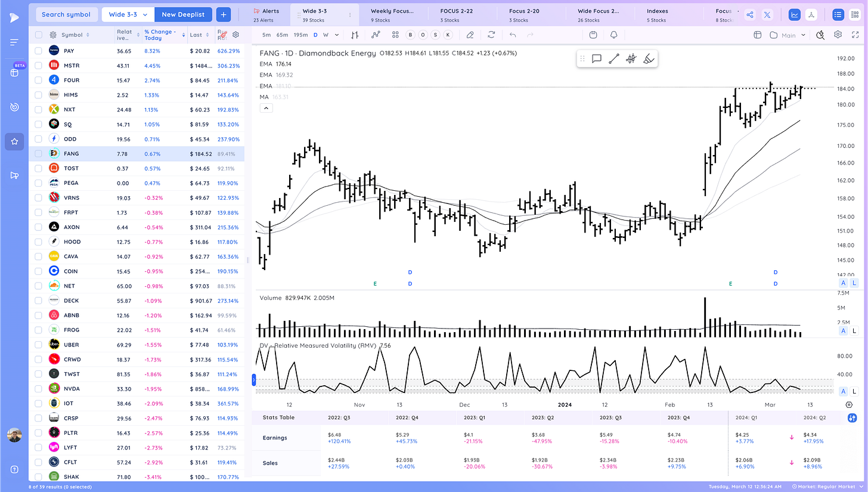Check the MSTR row checkbox
Viewport: 868px width, 492px height.
pos(38,66)
